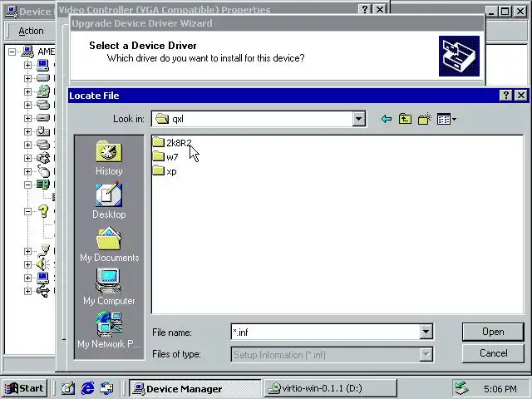Select the 2k8R2 folder
Screen dimensions: 532x399
[x=172, y=142]
